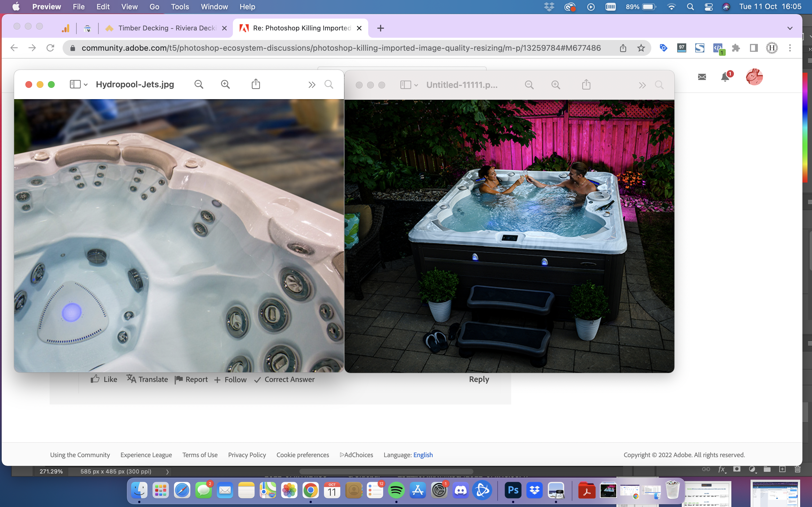This screenshot has height=507, width=812.
Task: Open macOS Control Center toggles
Action: pos(708,7)
